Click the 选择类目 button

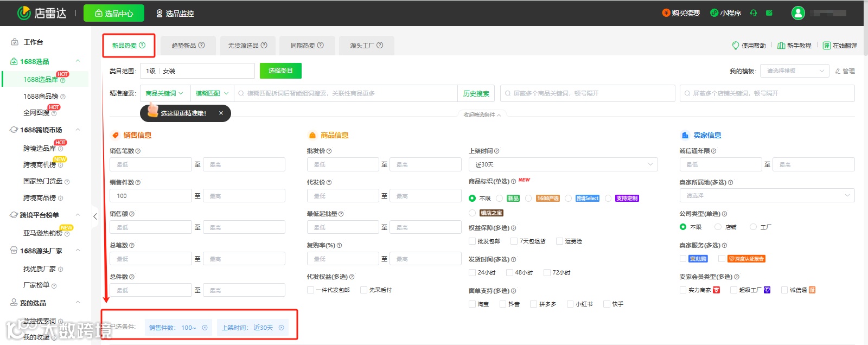[x=280, y=71]
